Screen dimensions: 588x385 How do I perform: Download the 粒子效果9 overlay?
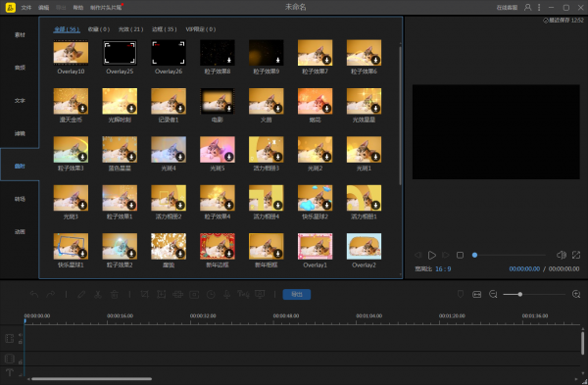(x=278, y=60)
